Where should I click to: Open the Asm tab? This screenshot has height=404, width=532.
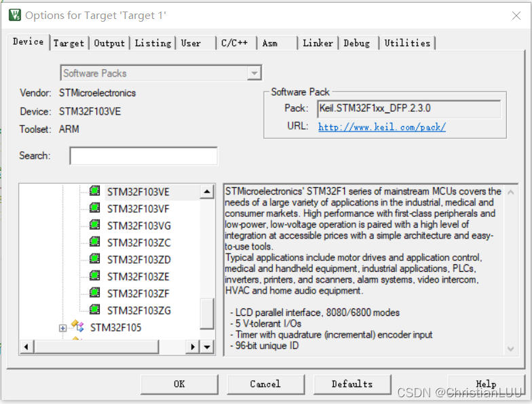[277, 43]
